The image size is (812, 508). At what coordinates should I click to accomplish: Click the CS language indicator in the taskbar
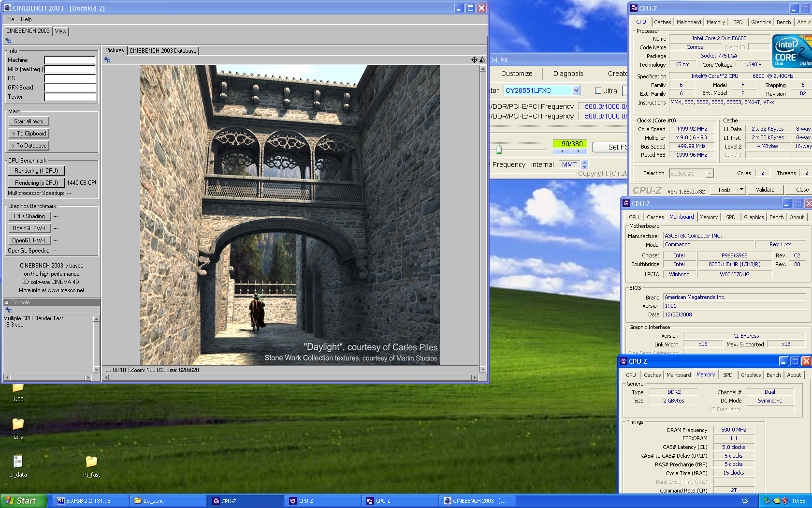click(745, 501)
